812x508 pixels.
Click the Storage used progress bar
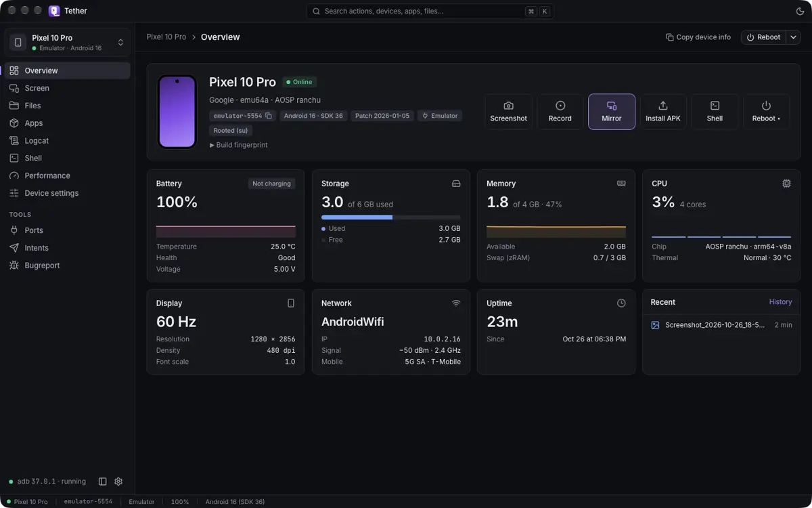tap(391, 217)
